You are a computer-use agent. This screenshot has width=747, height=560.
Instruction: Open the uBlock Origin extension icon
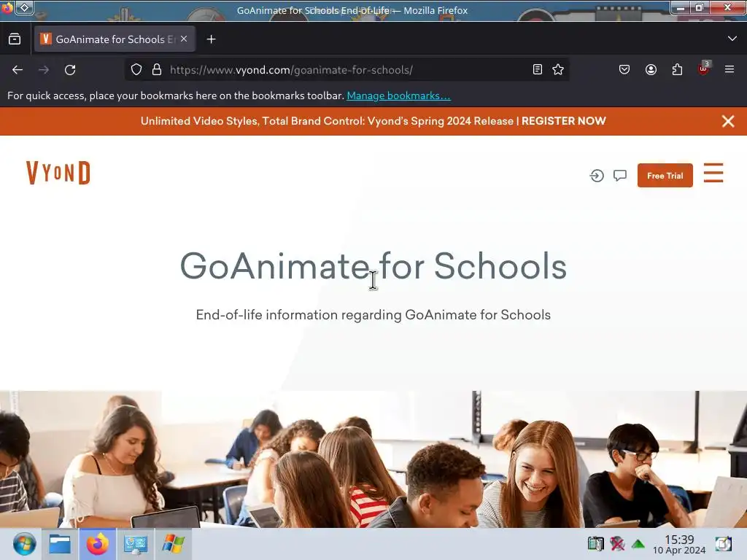[704, 69]
